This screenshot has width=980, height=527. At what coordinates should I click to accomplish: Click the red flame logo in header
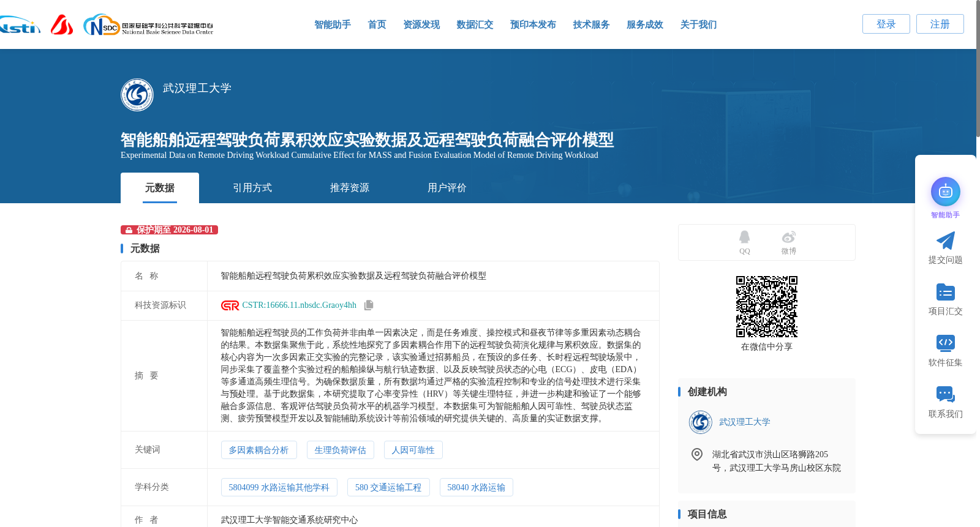tap(62, 24)
